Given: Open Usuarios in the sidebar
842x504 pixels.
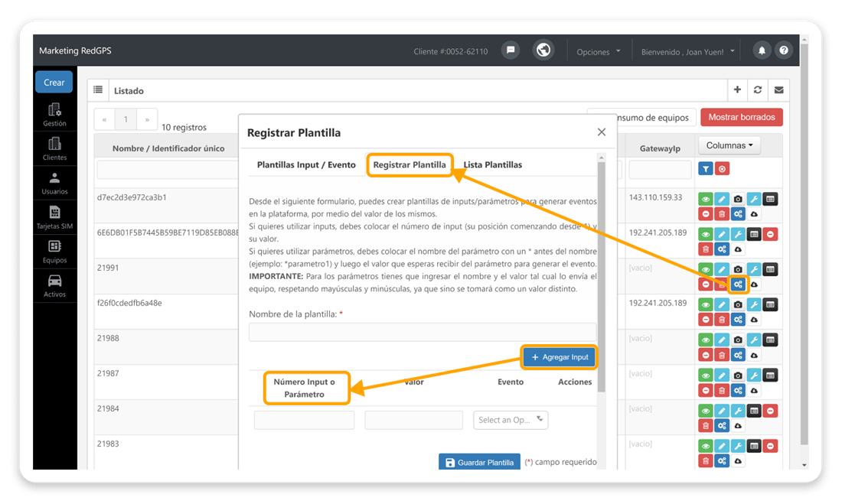Looking at the screenshot, I should pyautogui.click(x=55, y=184).
